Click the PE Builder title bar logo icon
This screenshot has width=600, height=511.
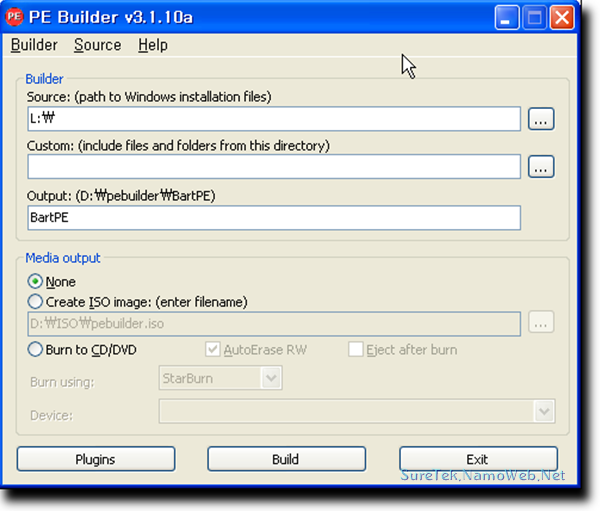pos(15,17)
